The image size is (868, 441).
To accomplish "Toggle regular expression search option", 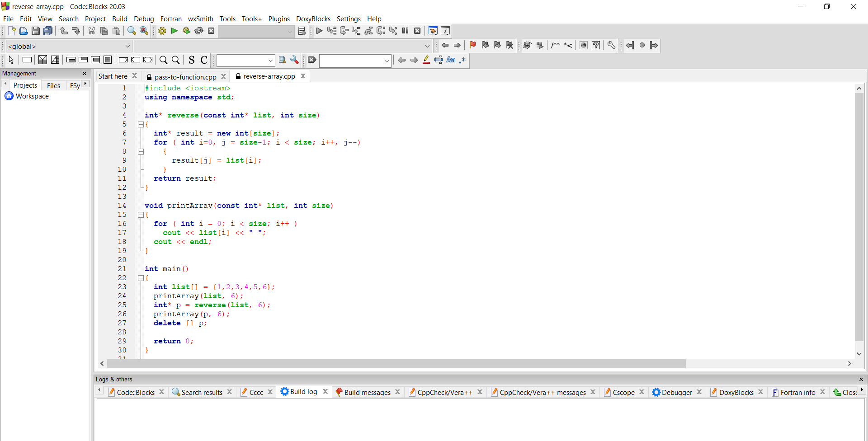I will pyautogui.click(x=462, y=60).
